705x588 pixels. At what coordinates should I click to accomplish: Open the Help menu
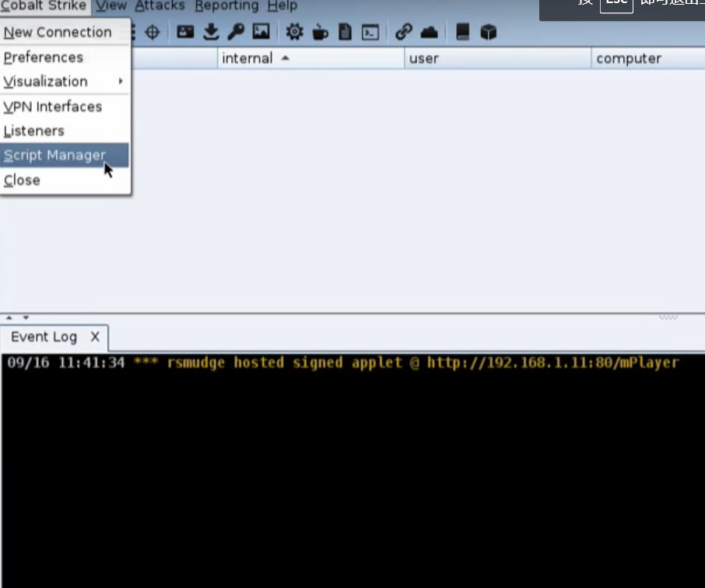[282, 5]
